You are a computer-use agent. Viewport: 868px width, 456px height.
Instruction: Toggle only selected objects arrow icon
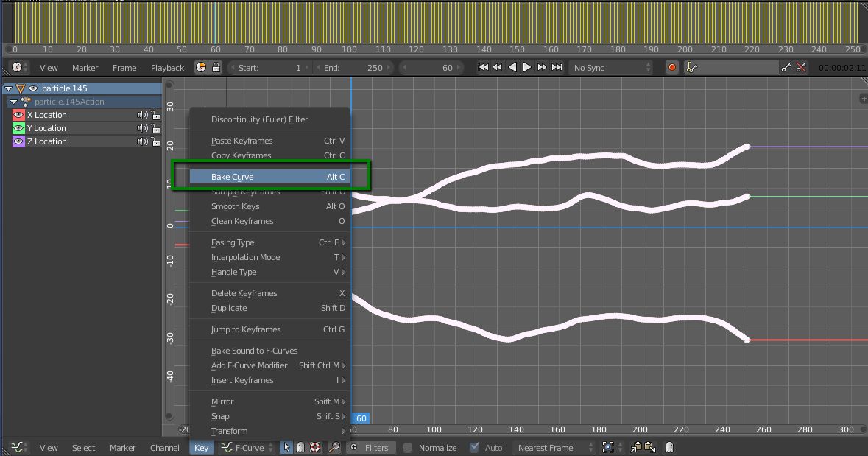tap(286, 448)
